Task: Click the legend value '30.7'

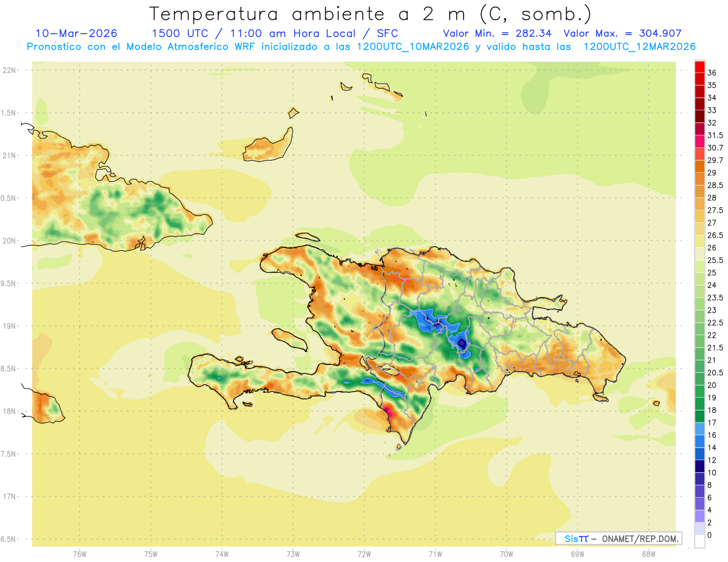Action: tap(715, 147)
